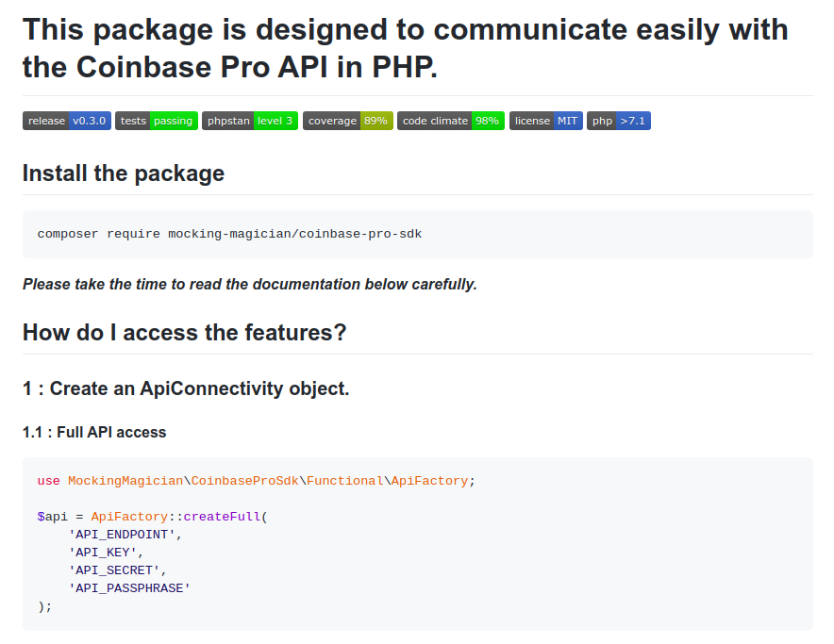The width and height of the screenshot is (834, 644).
Task: Select the php >7.1 badge
Action: click(x=618, y=120)
